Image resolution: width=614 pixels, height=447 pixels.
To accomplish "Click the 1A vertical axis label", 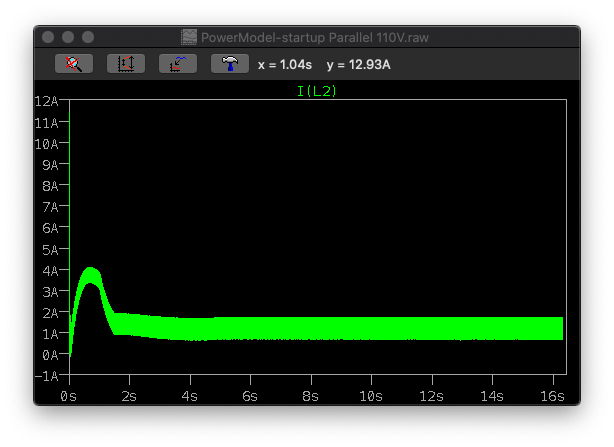I will coord(50,334).
